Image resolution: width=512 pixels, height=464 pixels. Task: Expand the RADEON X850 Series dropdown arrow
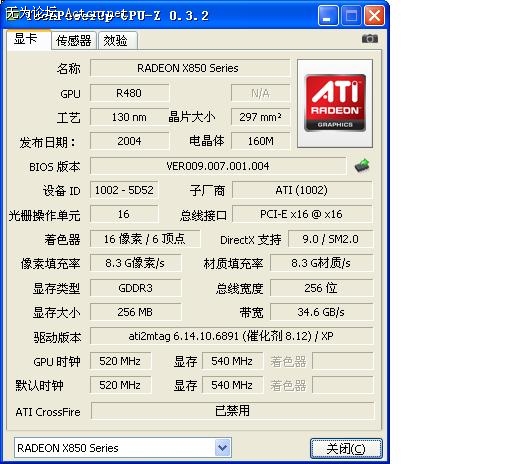click(x=223, y=448)
